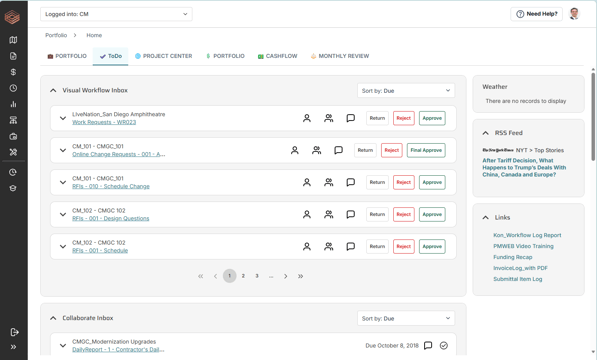Open comment icon for DailyReport collaborate item
597x360 pixels.
coord(428,346)
